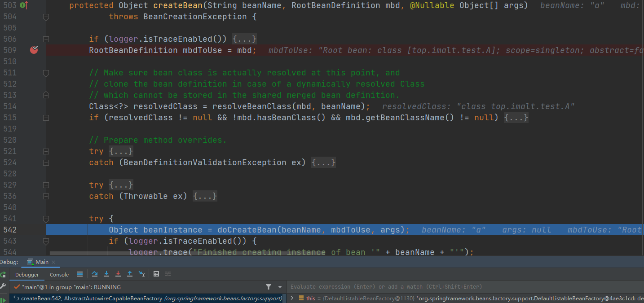Expand the 'this' variable tree node

pyautogui.click(x=292, y=298)
